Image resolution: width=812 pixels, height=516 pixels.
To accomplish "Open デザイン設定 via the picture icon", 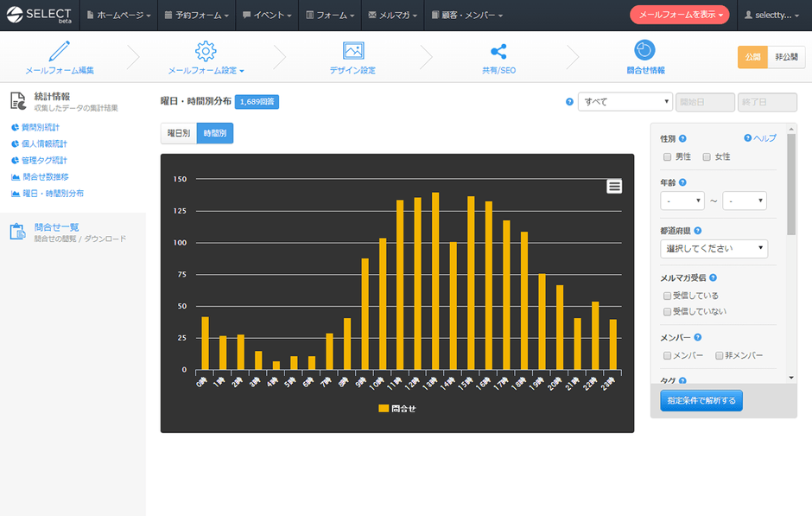I will [x=352, y=50].
